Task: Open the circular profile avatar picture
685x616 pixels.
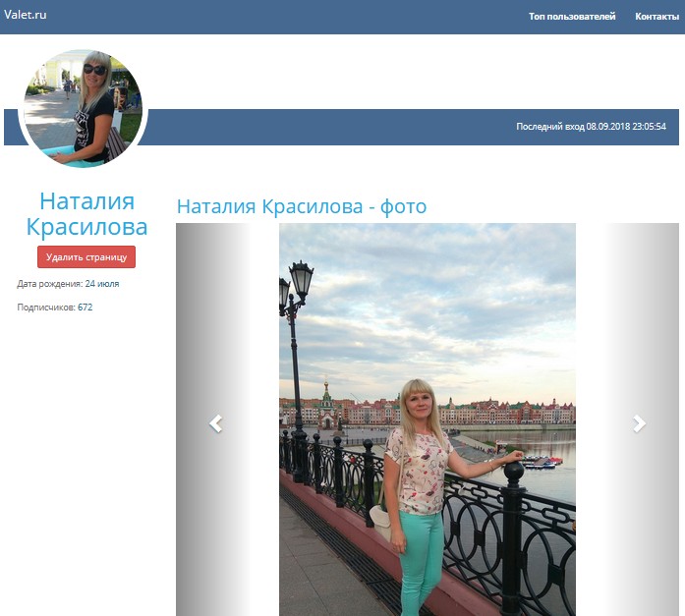Action: 83,108
